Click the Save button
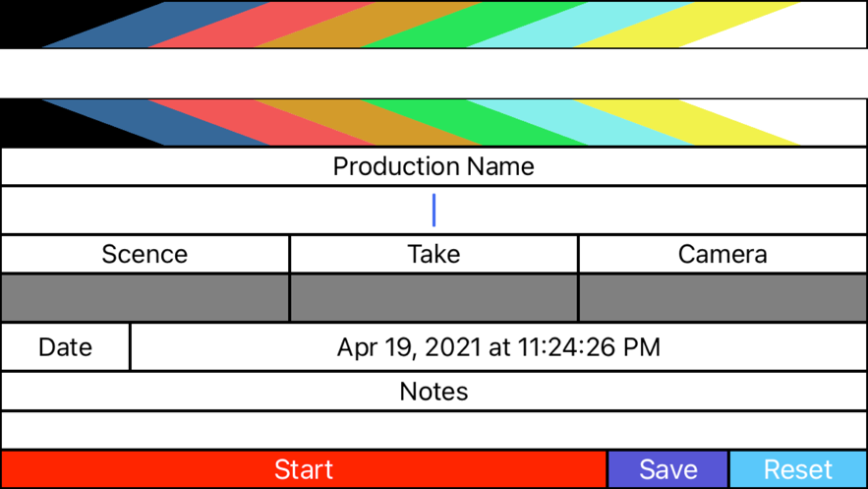The width and height of the screenshot is (868, 489). pos(667,469)
